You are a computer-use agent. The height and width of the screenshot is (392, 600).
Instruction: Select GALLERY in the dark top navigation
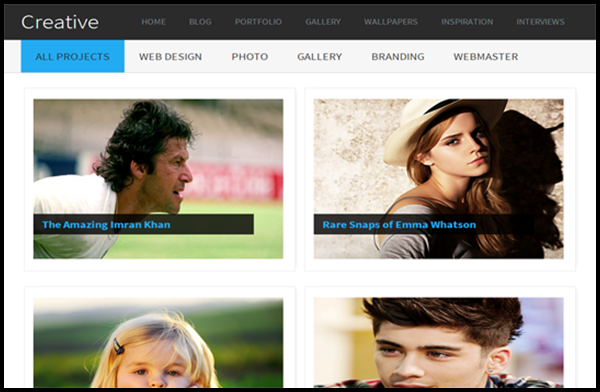tap(323, 22)
